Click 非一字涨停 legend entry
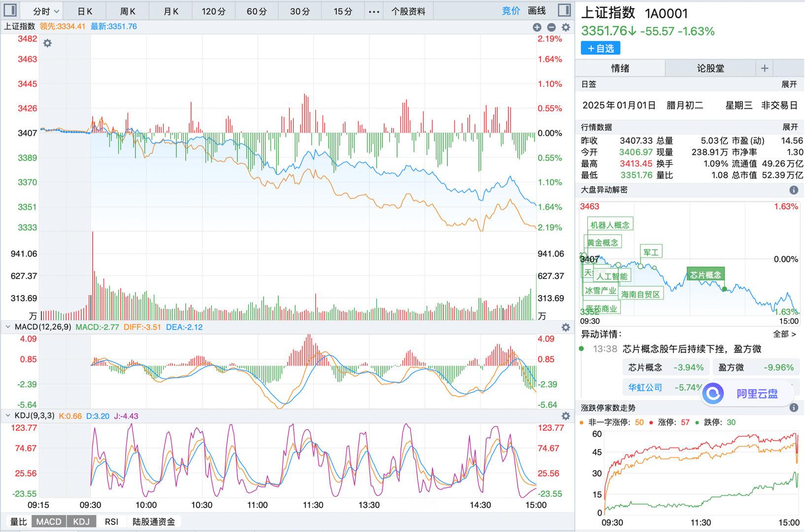 tap(612, 422)
